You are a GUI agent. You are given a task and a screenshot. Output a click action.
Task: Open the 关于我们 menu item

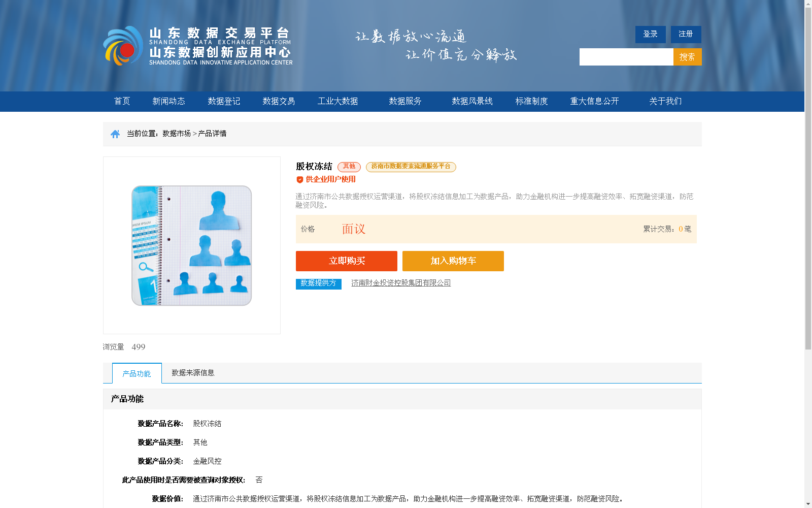pyautogui.click(x=665, y=101)
